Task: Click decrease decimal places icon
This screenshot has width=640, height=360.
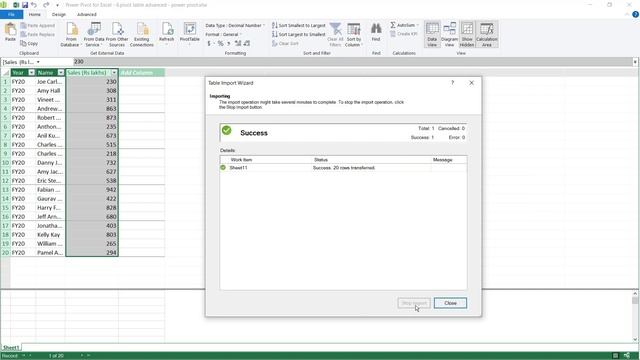Action: (x=247, y=43)
